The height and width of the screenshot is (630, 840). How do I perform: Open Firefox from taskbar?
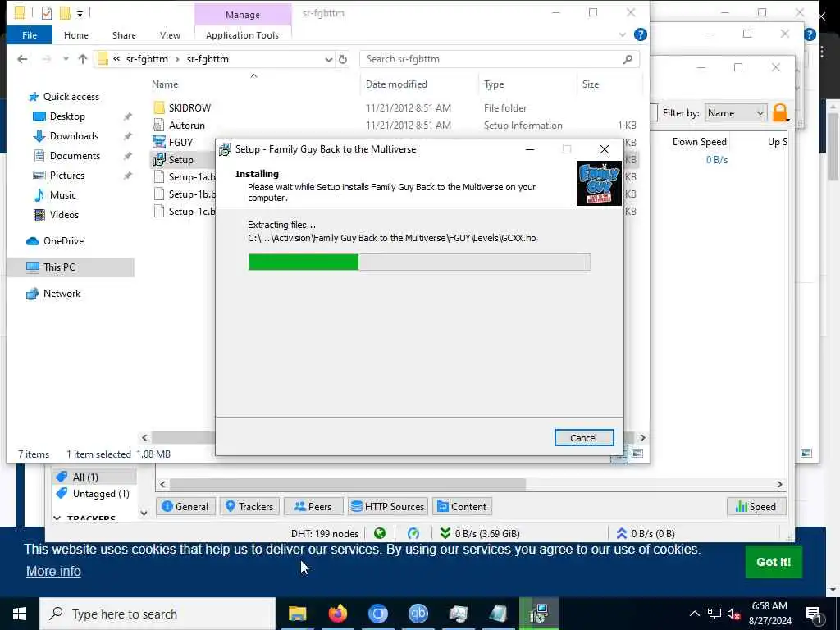[337, 614]
